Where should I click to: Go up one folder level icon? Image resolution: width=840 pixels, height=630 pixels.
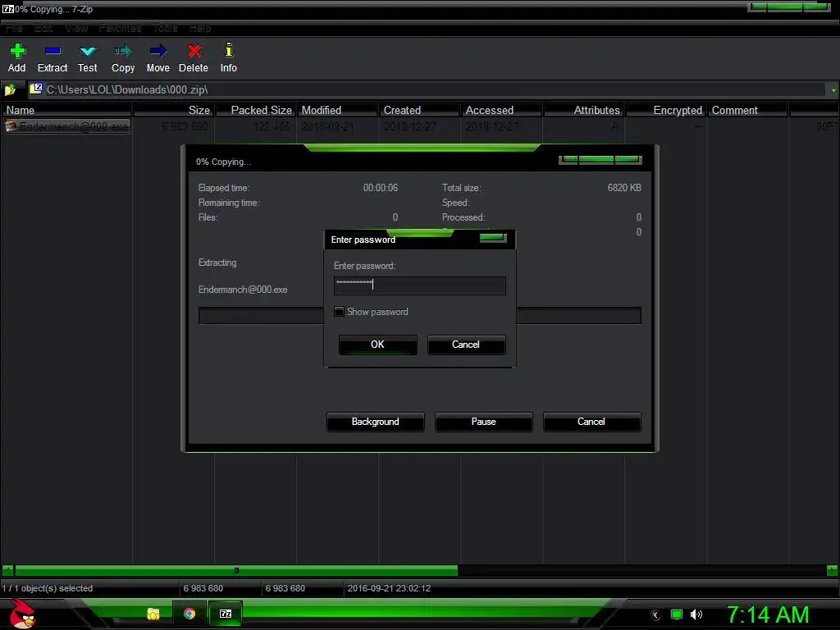10,89
